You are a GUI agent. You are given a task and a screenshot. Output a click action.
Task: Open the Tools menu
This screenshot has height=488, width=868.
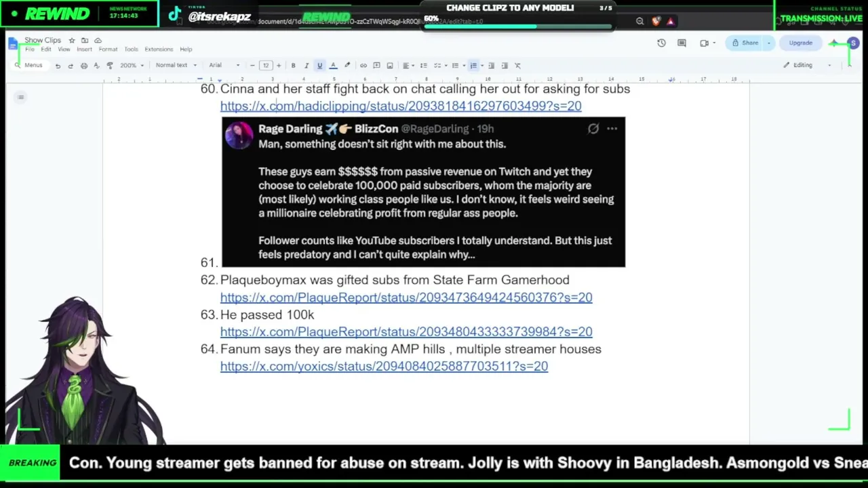click(131, 49)
